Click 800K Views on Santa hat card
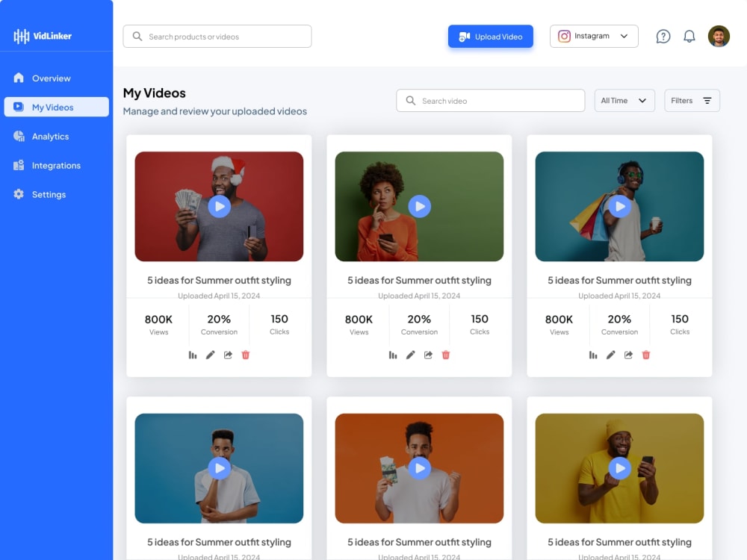747x560 pixels. [158, 325]
